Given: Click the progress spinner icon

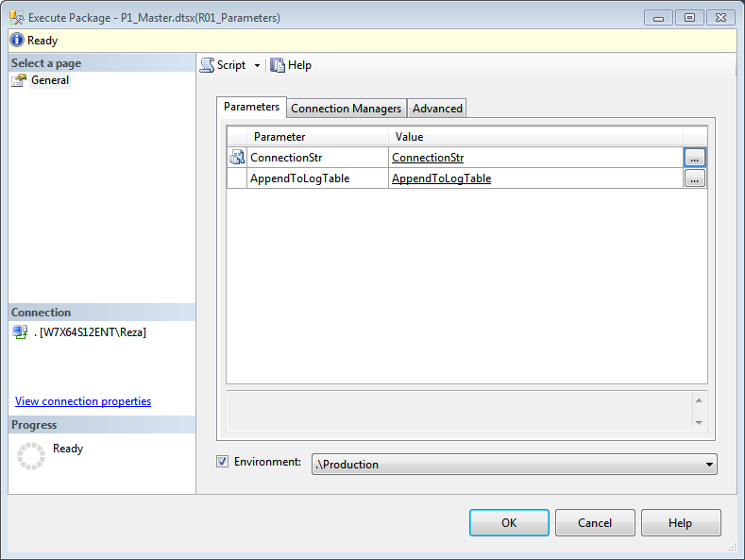Looking at the screenshot, I should (31, 456).
